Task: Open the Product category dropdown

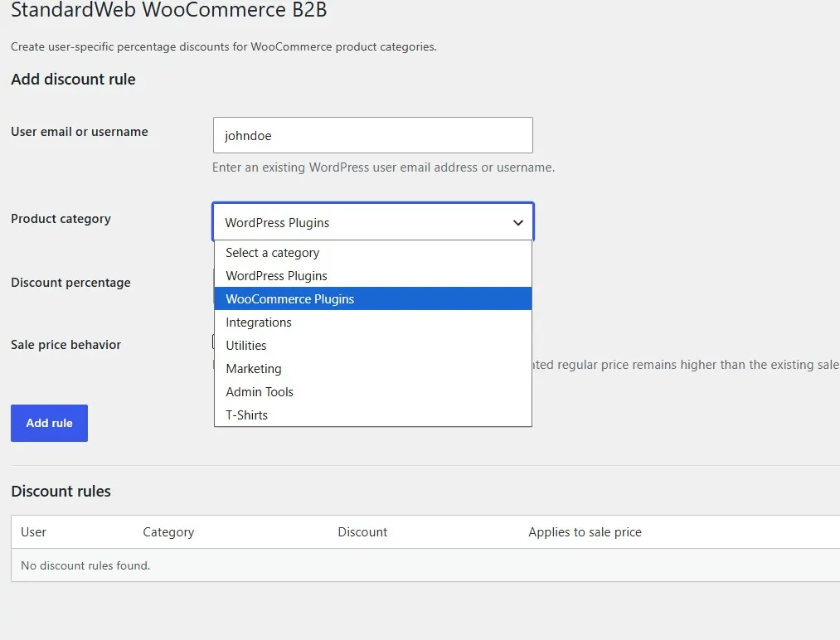Action: point(373,222)
